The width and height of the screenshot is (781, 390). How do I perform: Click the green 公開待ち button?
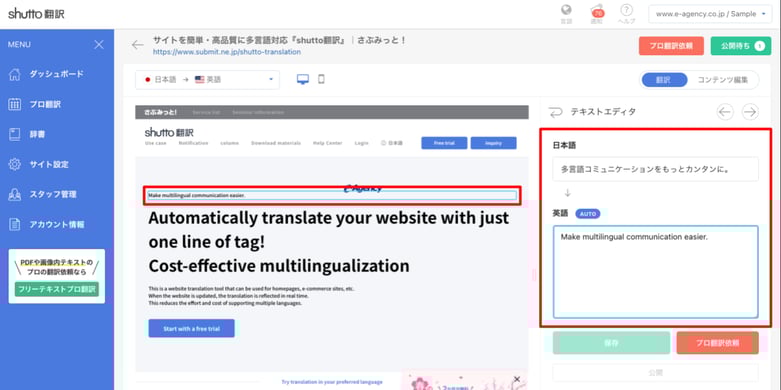741,46
